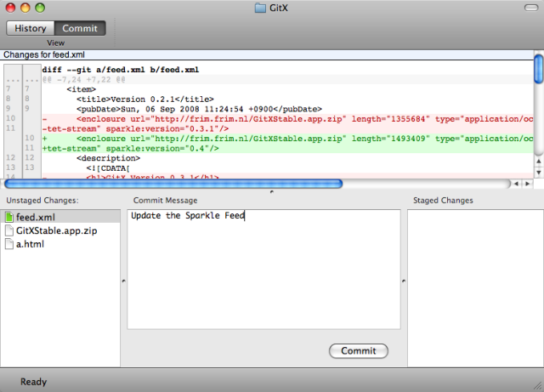544x392 pixels.
Task: Select the Commit view tab
Action: [x=80, y=28]
